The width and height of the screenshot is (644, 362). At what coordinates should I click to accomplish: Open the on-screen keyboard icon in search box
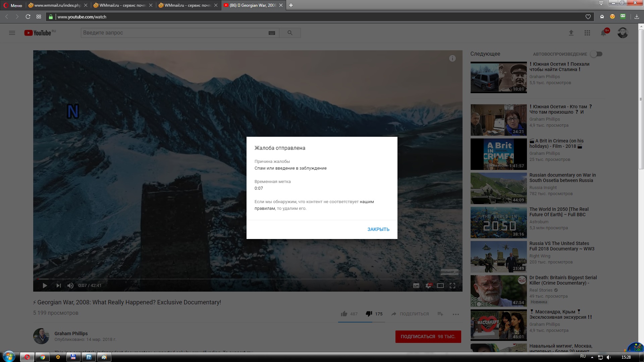(x=272, y=33)
